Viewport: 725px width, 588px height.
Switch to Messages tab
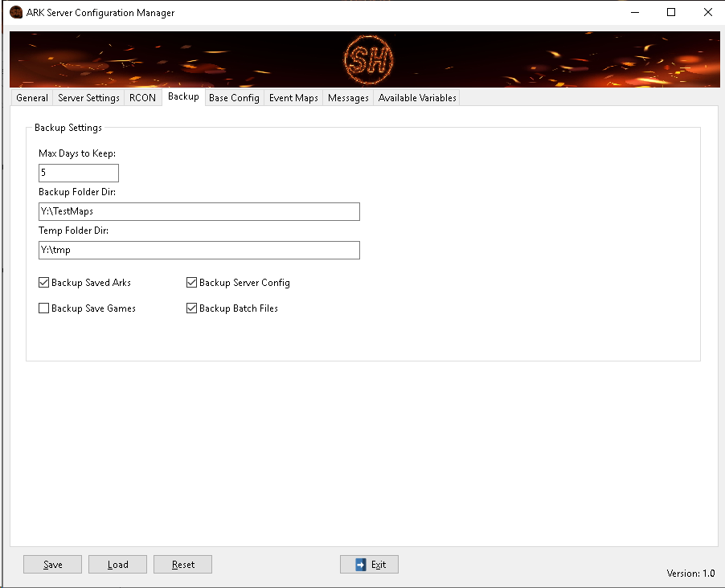pos(348,98)
